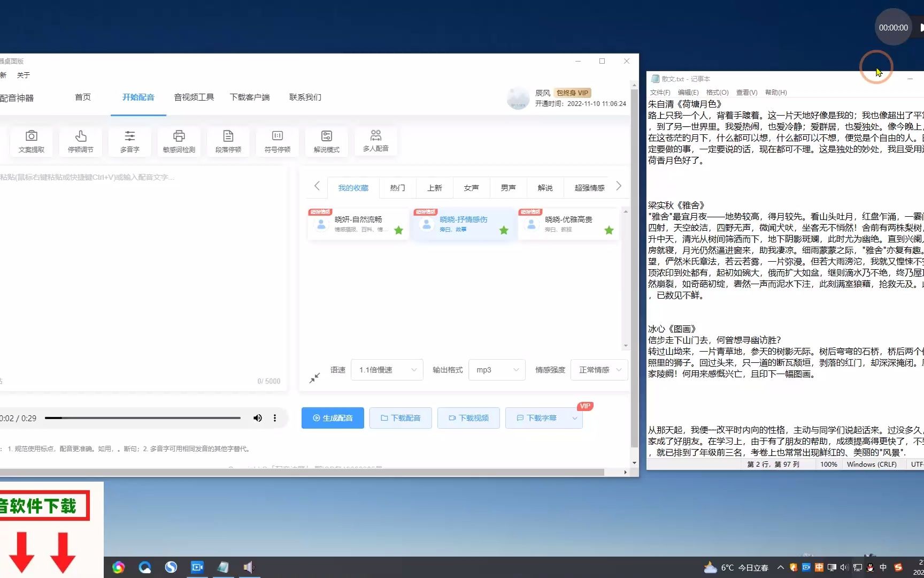Switch to 超强情感 emotional voices tab

589,188
